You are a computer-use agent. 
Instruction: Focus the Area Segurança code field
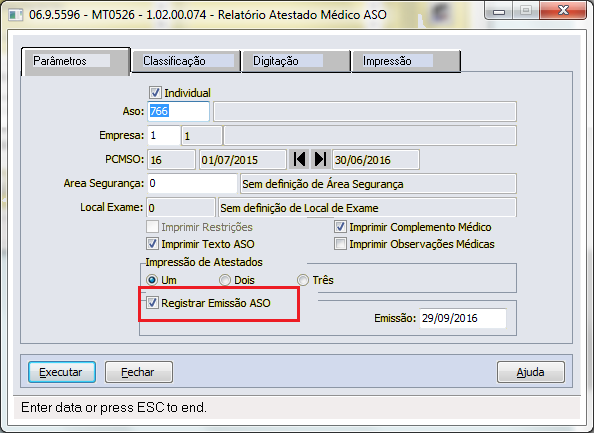coord(192,183)
